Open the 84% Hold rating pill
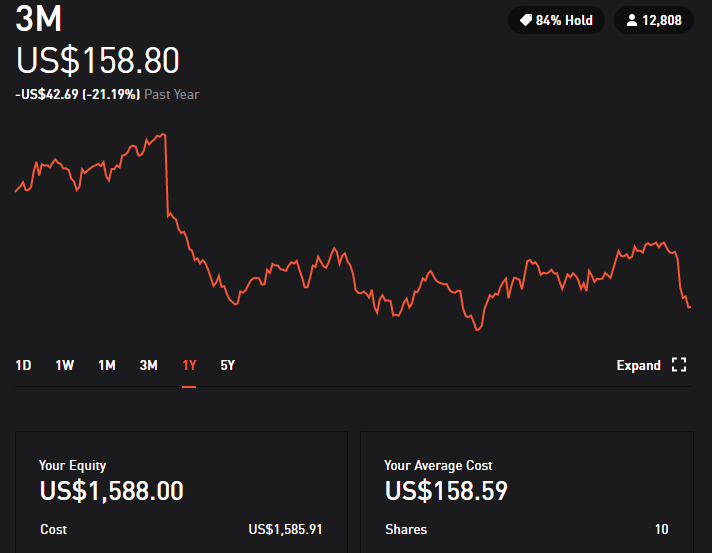 point(556,20)
